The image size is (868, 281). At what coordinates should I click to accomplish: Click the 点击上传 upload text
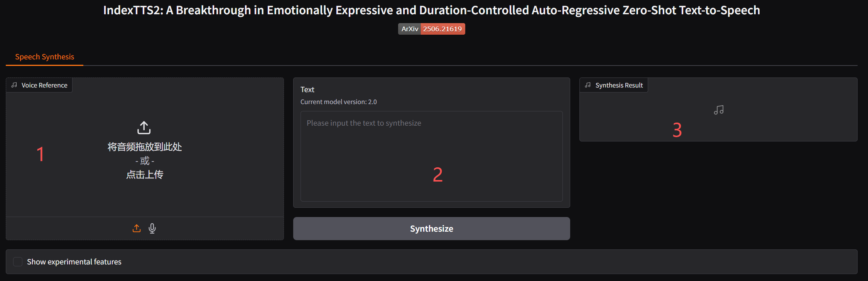pyautogui.click(x=145, y=175)
